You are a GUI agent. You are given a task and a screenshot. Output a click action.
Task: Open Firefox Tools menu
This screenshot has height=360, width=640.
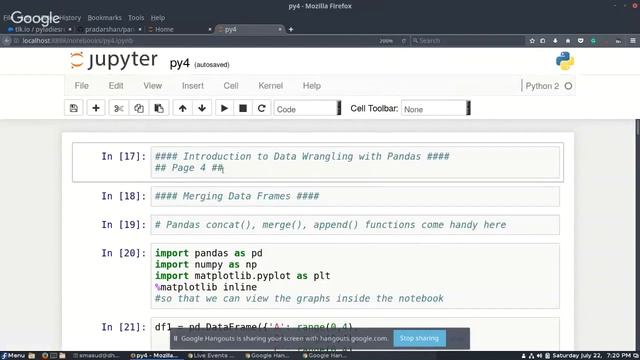pyautogui.click(x=136, y=18)
